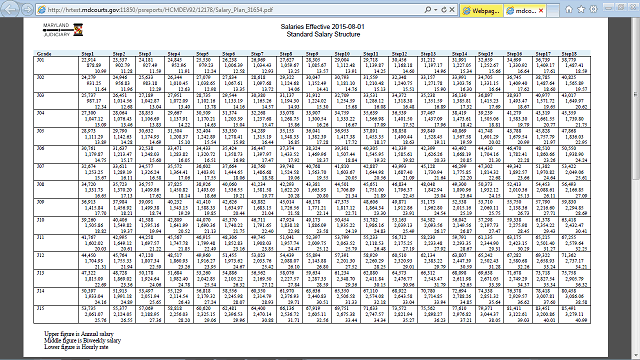The width and height of the screenshot is (640, 360).
Task: Click the 'Step1' column header
Action: point(87,53)
